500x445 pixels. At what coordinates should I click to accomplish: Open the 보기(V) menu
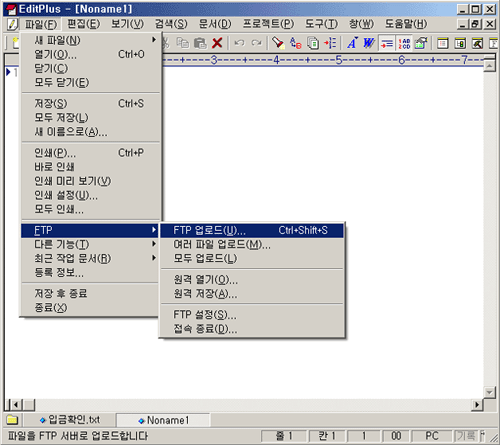pos(127,24)
